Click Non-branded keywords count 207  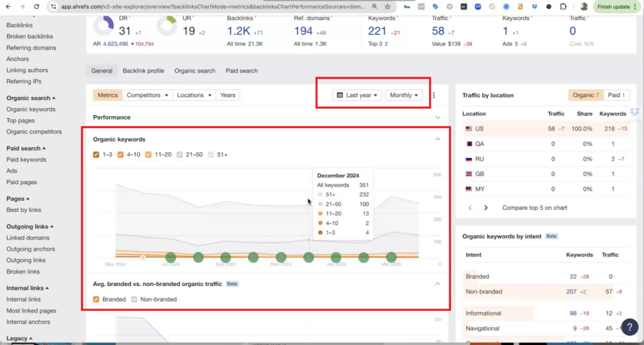[571, 292]
